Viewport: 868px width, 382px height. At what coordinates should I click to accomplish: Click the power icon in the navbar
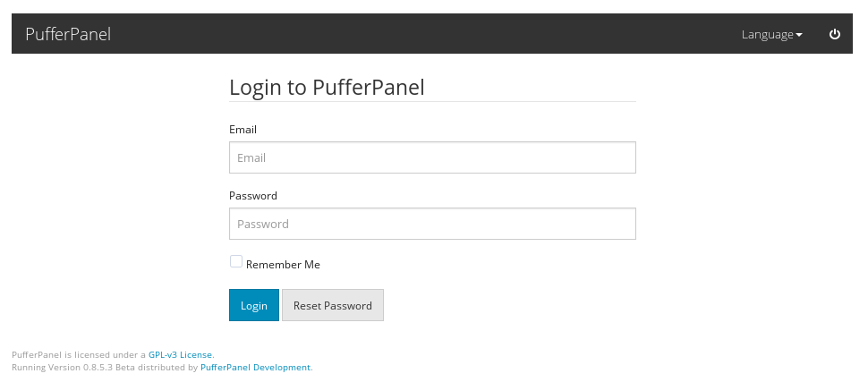835,34
